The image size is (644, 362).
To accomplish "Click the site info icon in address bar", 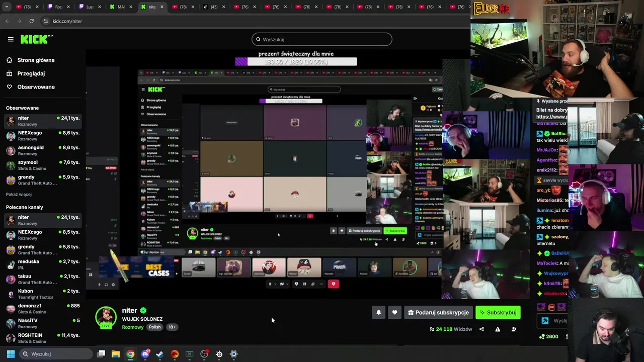I will click(46, 21).
